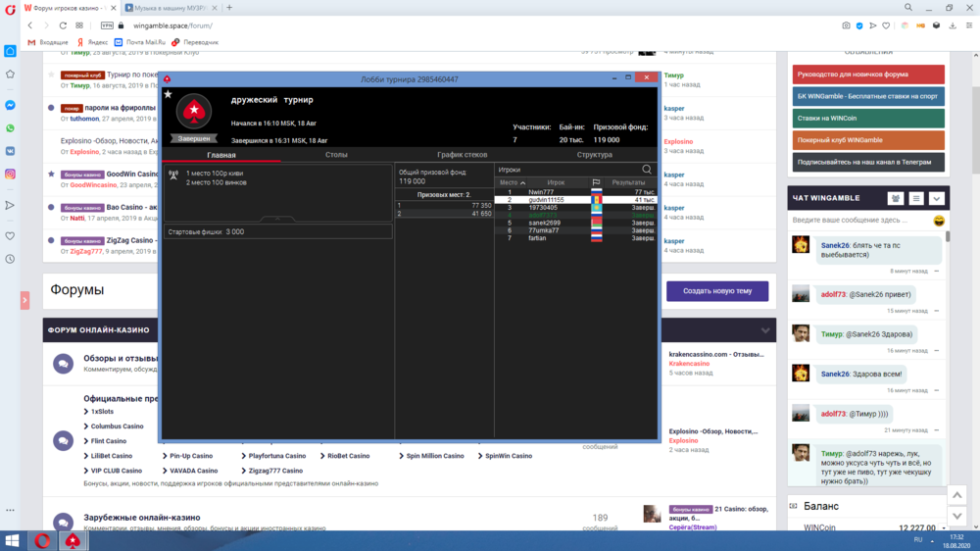This screenshot has width=980, height=551.
Task: Click the Opera snapshot camera icon
Action: tap(847, 25)
